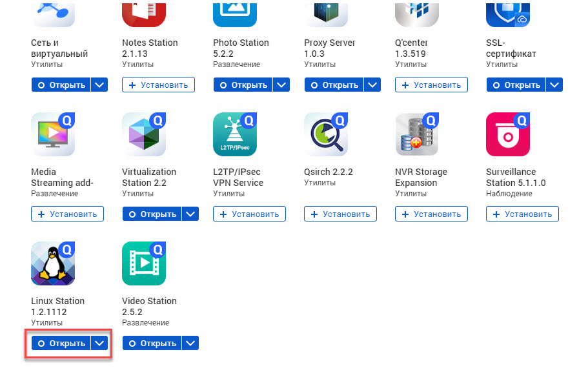The width and height of the screenshot is (588, 370).
Task: Install NVR Storage Expansion
Action: click(431, 214)
